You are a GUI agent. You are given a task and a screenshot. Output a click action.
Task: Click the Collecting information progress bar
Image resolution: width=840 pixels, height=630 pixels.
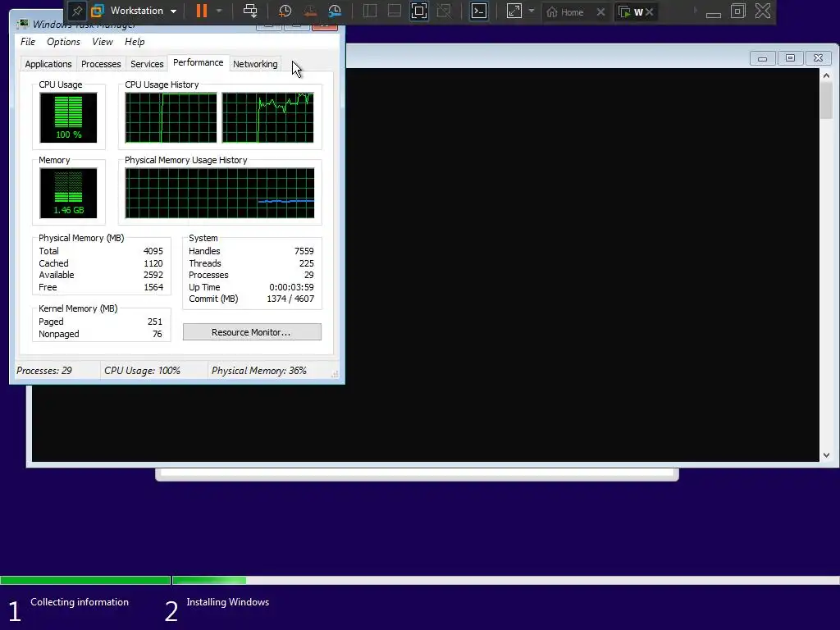[x=85, y=580]
